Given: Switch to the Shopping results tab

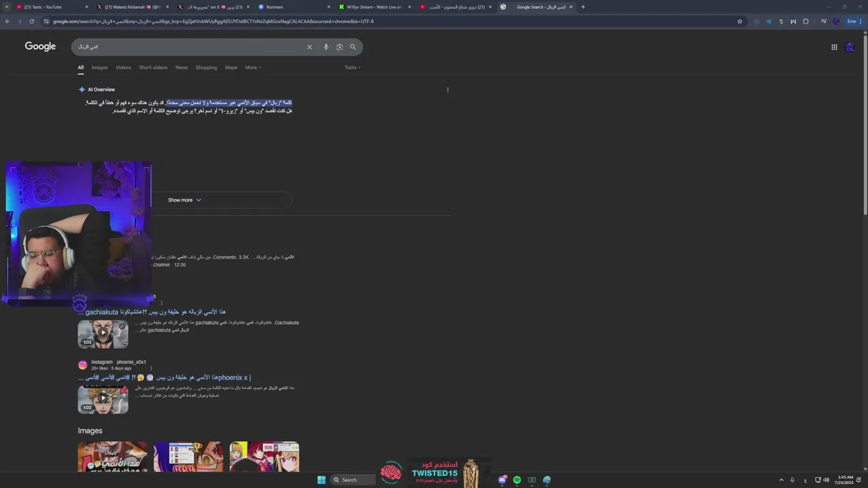Looking at the screenshot, I should (206, 67).
